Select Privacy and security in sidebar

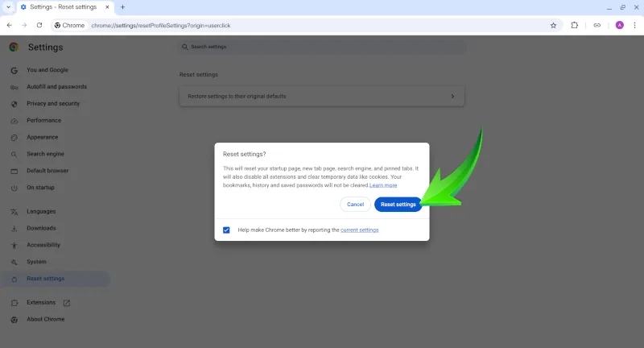(x=53, y=104)
